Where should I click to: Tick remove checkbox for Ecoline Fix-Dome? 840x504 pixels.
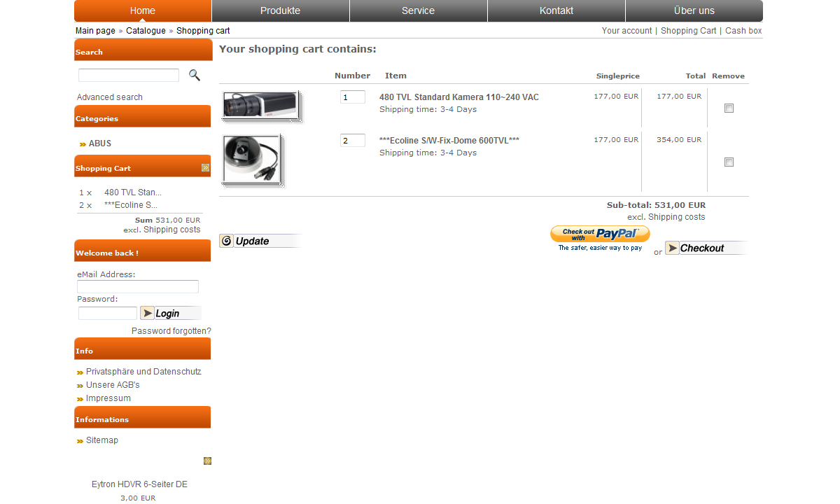click(x=729, y=162)
